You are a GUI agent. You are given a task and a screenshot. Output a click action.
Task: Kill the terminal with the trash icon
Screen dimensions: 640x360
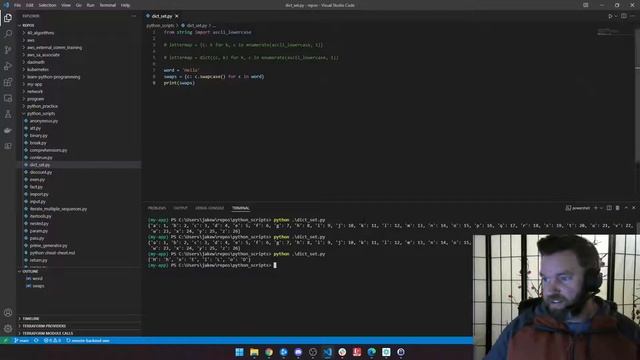tap(618, 208)
